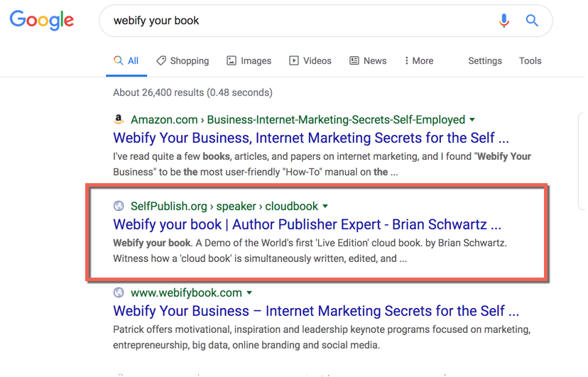Viewport: 588px width, 377px height.
Task: Expand dropdown arrow next to www.webifybook.com
Action: [249, 293]
